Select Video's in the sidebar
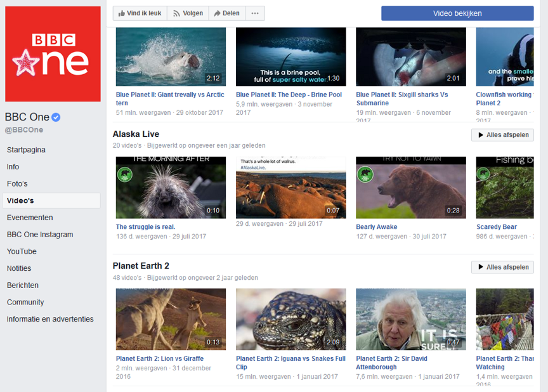 tap(51, 200)
